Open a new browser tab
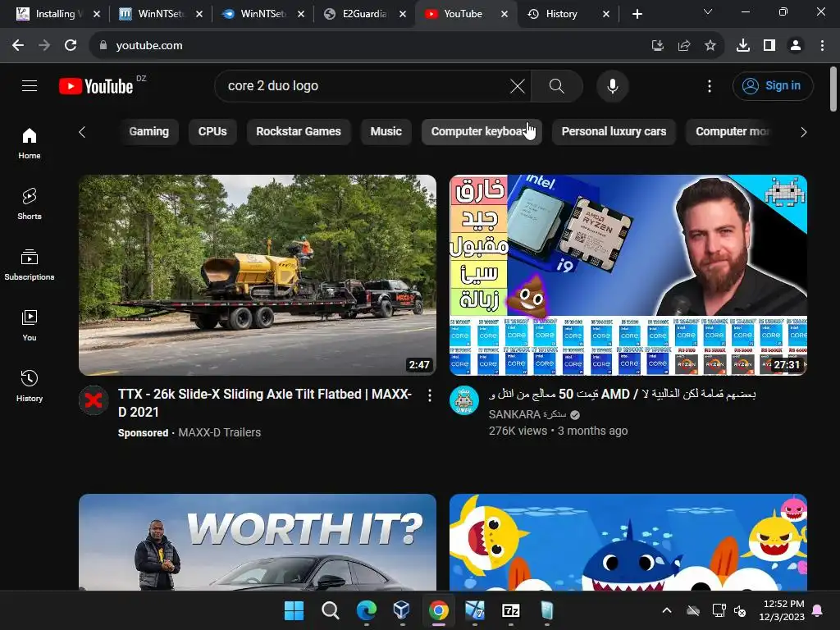This screenshot has height=630, width=840. coord(637,14)
